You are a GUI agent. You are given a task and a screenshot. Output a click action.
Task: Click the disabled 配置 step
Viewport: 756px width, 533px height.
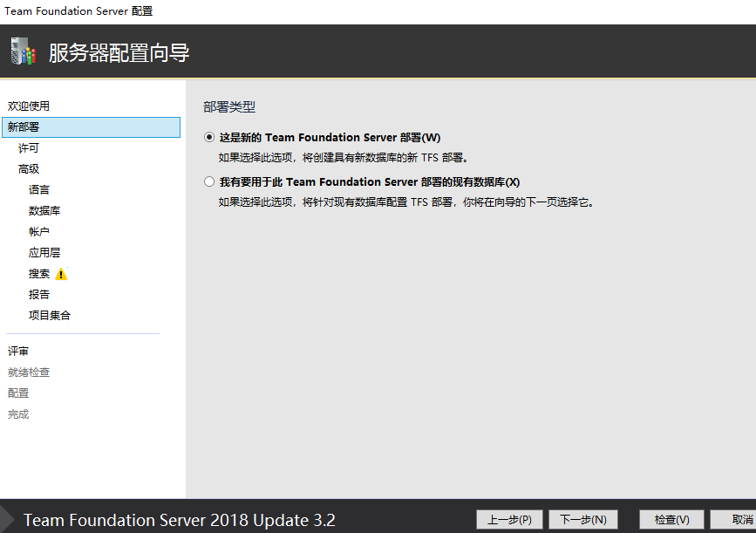(x=17, y=393)
